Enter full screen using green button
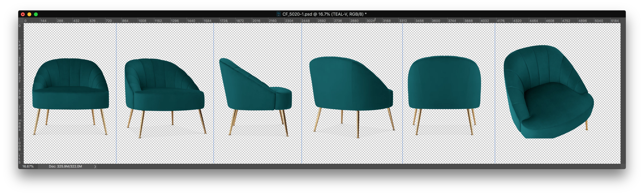Viewport: 644px width, 195px height. point(36,14)
